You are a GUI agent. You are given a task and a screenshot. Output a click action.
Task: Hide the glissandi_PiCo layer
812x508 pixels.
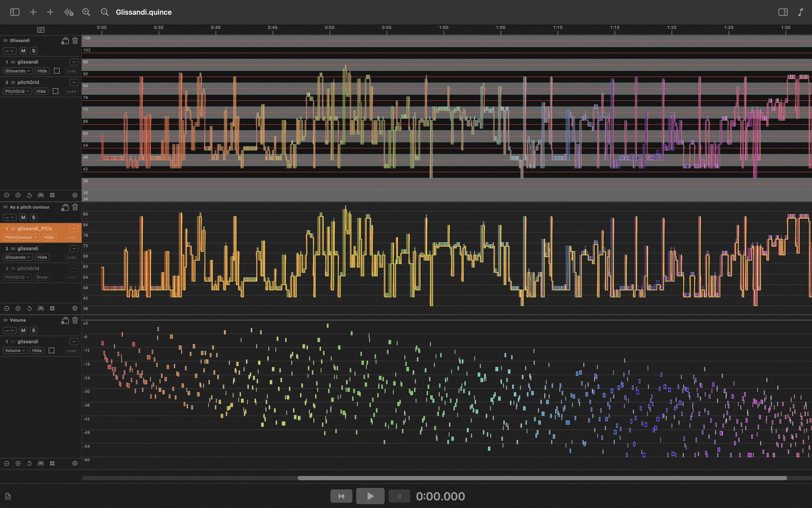(x=49, y=237)
